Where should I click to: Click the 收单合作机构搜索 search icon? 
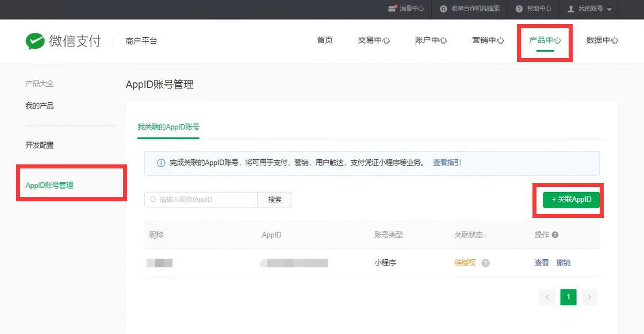pyautogui.click(x=443, y=9)
